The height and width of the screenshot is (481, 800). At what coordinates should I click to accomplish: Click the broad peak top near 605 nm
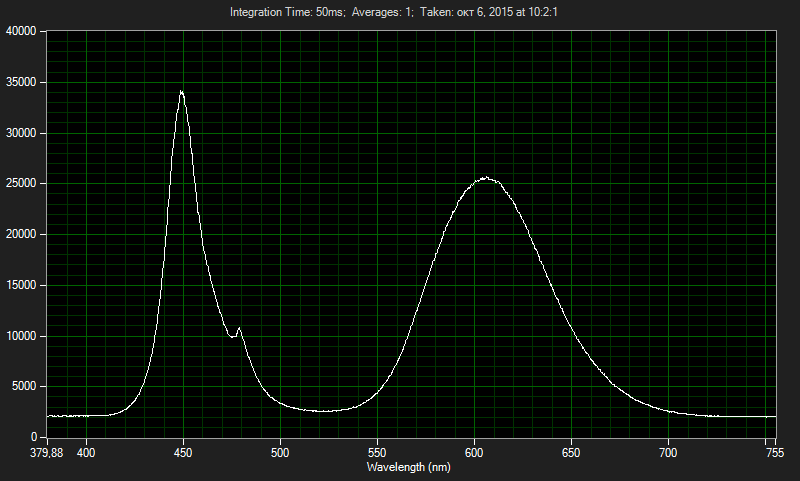[486, 178]
